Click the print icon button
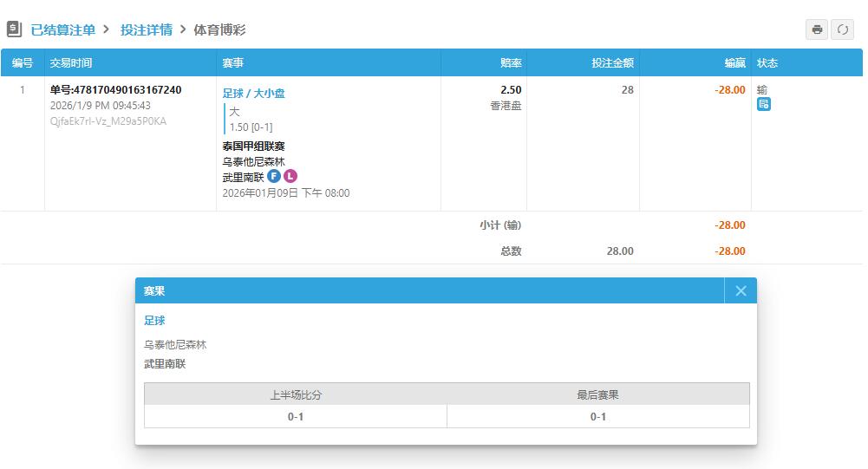This screenshot has width=868, height=469. pyautogui.click(x=817, y=29)
